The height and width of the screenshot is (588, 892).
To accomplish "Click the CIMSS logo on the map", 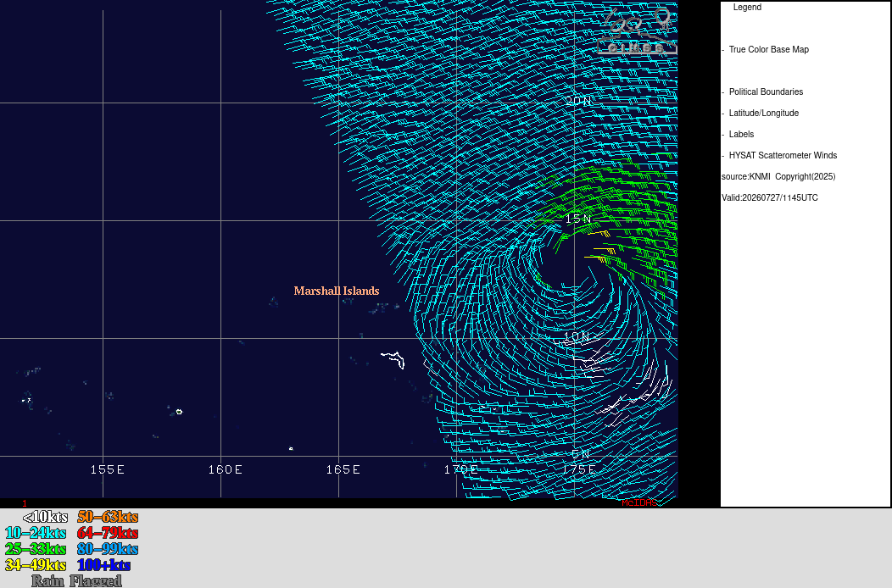I will coord(638,32).
